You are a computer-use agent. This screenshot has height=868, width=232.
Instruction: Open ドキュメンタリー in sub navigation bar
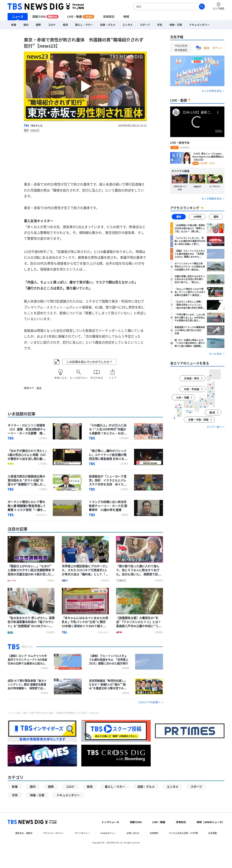pyautogui.click(x=199, y=25)
